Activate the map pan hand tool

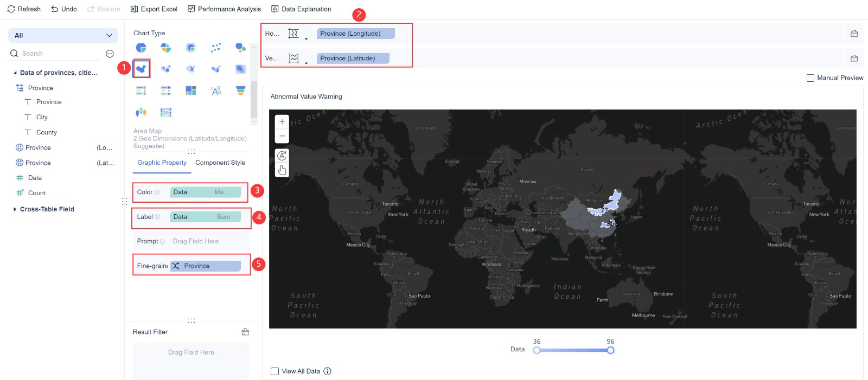tap(282, 170)
